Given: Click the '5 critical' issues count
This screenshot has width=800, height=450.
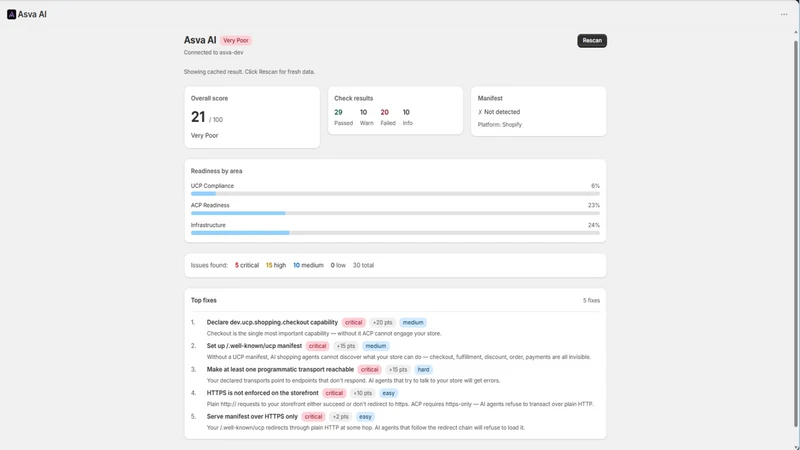Looking at the screenshot, I should (x=246, y=265).
